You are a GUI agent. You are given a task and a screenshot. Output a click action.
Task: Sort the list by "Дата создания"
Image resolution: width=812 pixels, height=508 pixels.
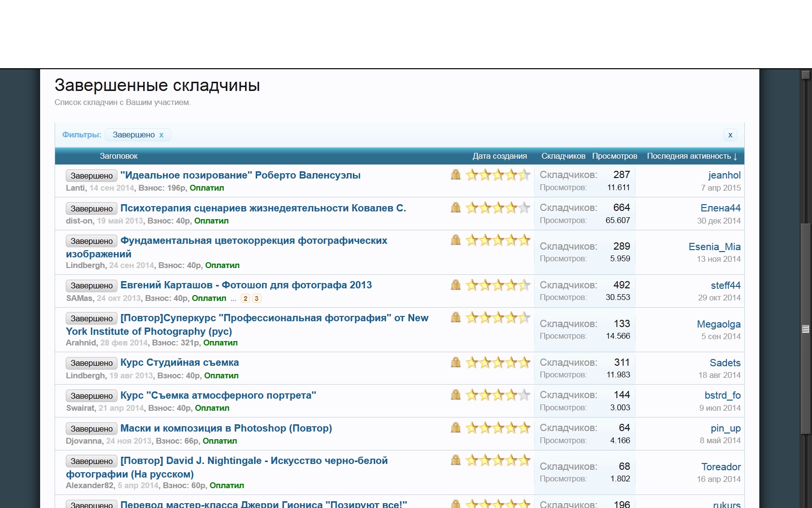pos(499,156)
